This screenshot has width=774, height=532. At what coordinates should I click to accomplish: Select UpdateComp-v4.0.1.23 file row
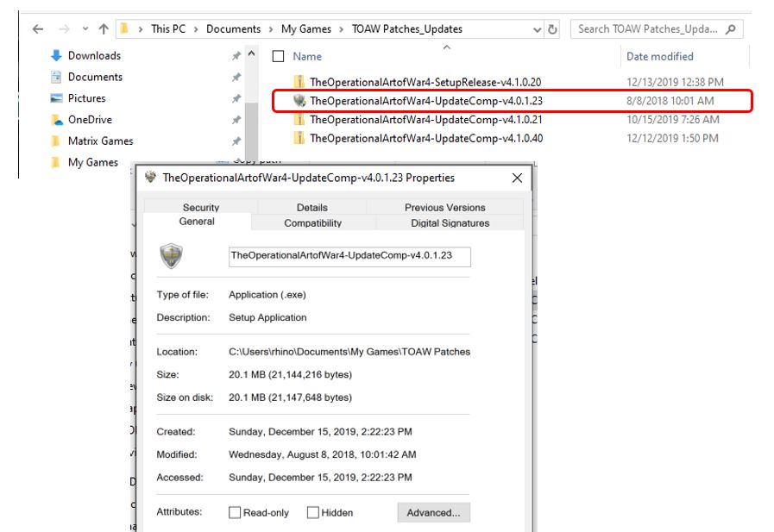512,101
